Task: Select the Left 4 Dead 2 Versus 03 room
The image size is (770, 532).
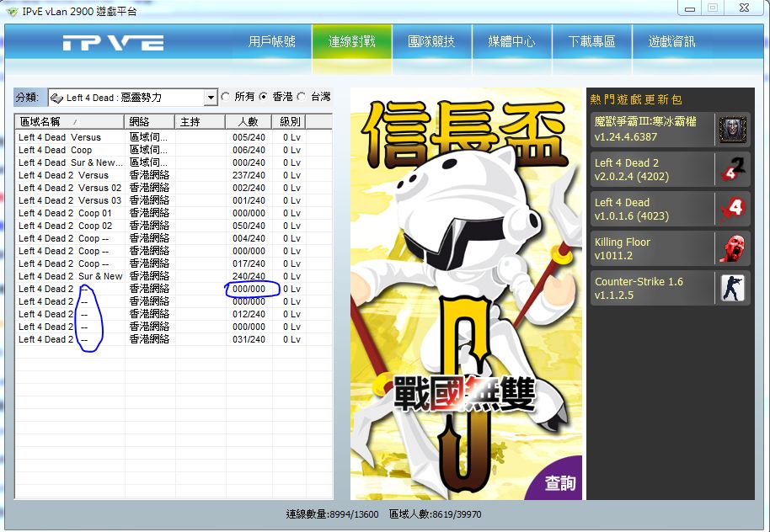Action: pyautogui.click(x=174, y=200)
